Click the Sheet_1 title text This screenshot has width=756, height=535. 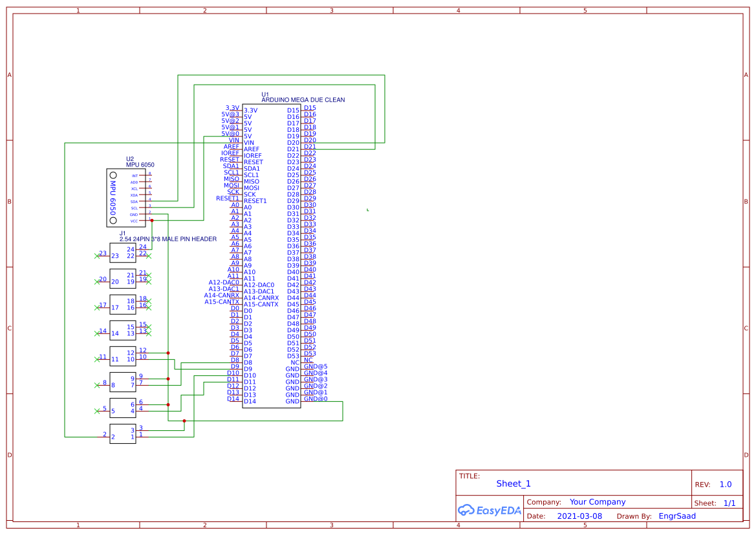[513, 483]
